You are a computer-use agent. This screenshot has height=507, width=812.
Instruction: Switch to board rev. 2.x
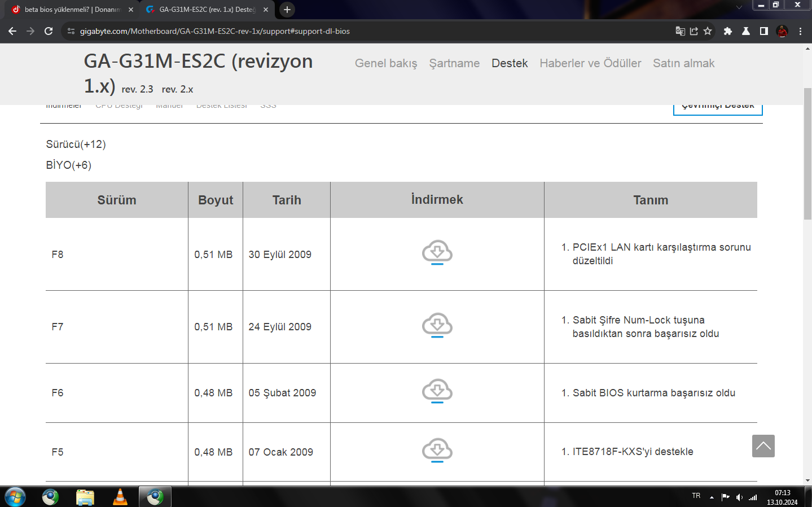coord(178,89)
